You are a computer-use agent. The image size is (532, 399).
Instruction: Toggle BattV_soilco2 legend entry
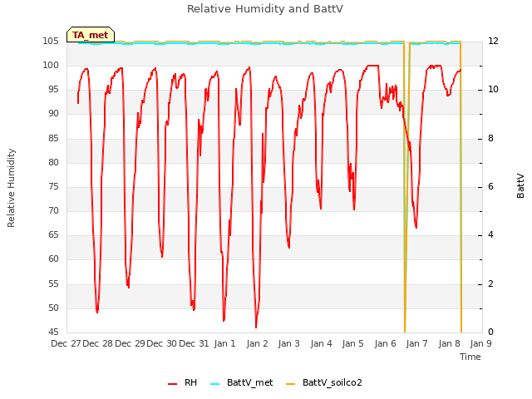324,382
